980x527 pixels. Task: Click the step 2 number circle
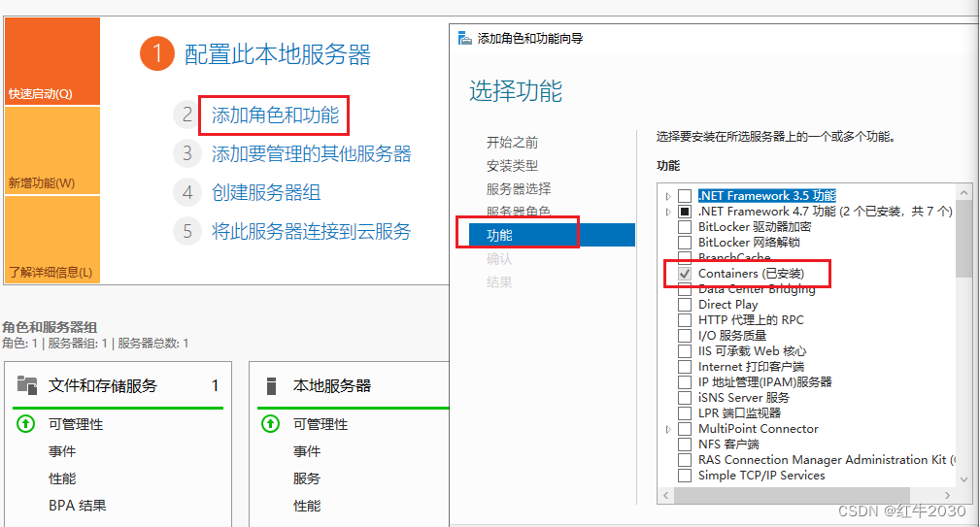186,115
